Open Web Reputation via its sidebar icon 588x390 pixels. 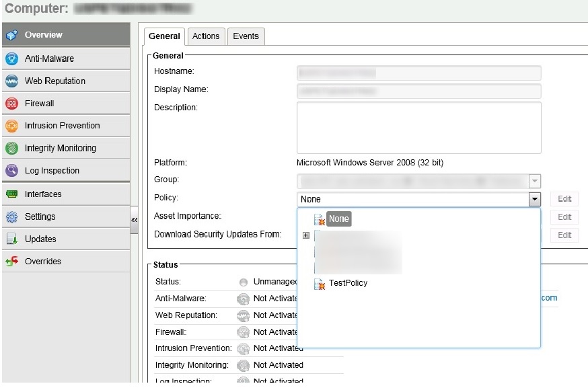click(x=11, y=81)
